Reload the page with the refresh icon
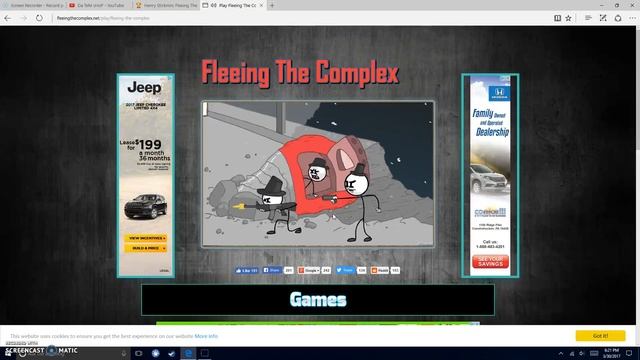This screenshot has width=640, height=360. point(39,18)
